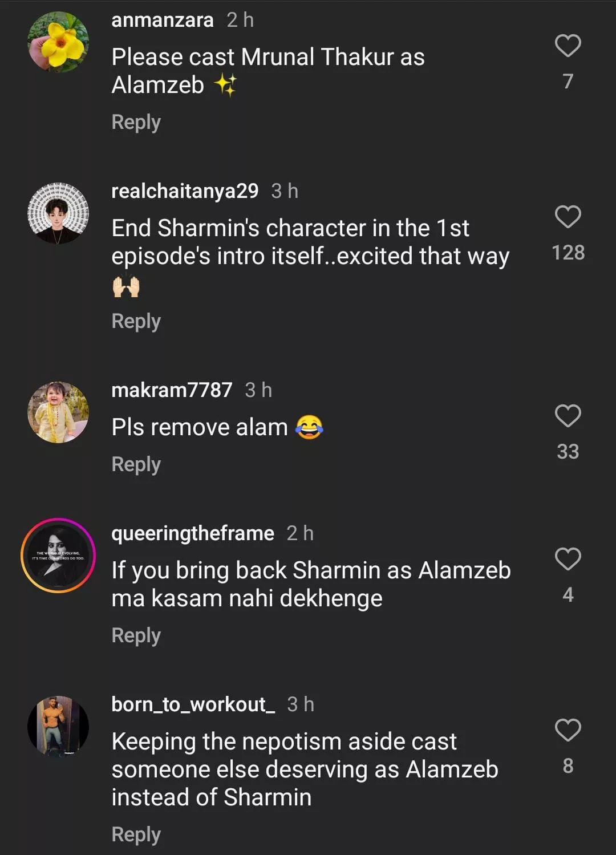Like realchaitanya29's comment with heart icon
Viewport: 616px width, 855px height.
568,217
